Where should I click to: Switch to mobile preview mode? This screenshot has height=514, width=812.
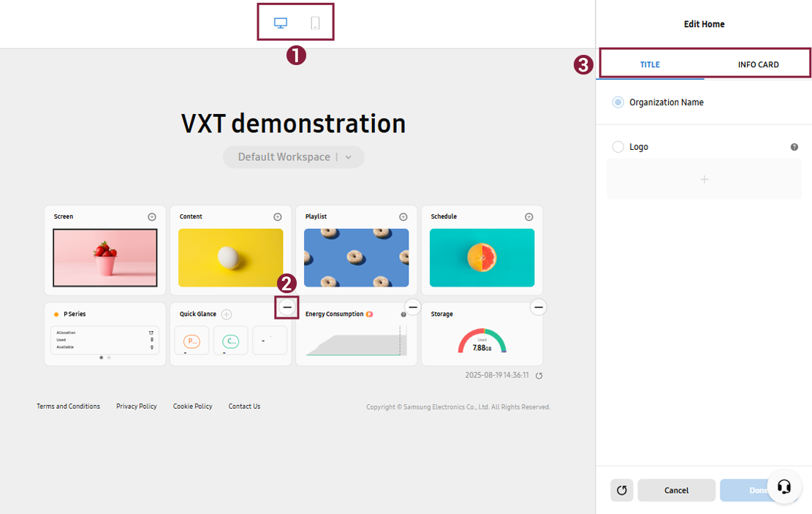tap(315, 23)
